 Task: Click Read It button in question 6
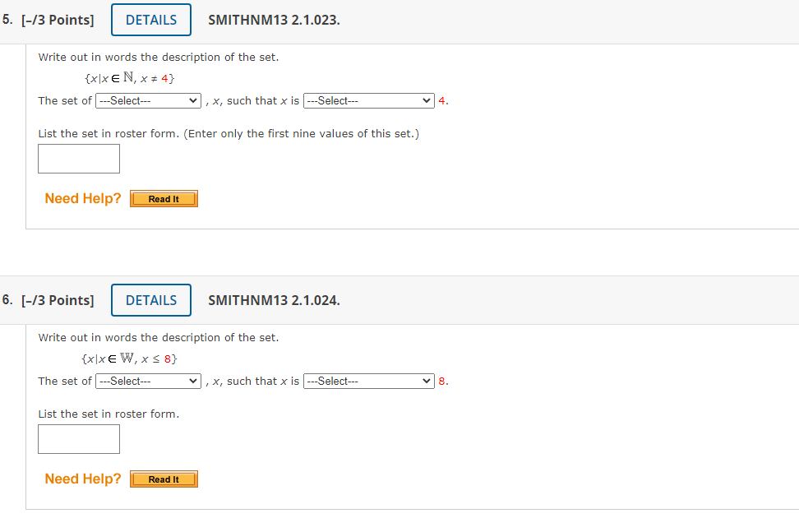pos(164,479)
